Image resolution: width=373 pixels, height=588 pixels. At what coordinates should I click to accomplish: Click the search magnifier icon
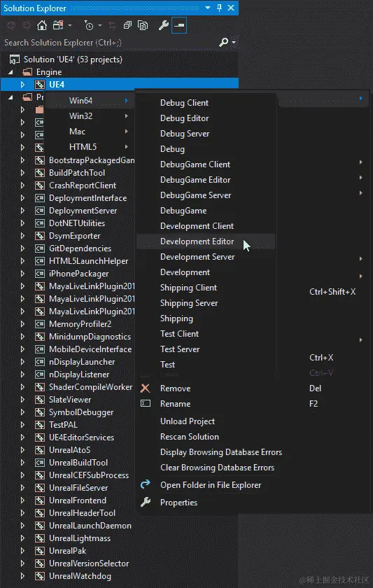pyautogui.click(x=223, y=43)
